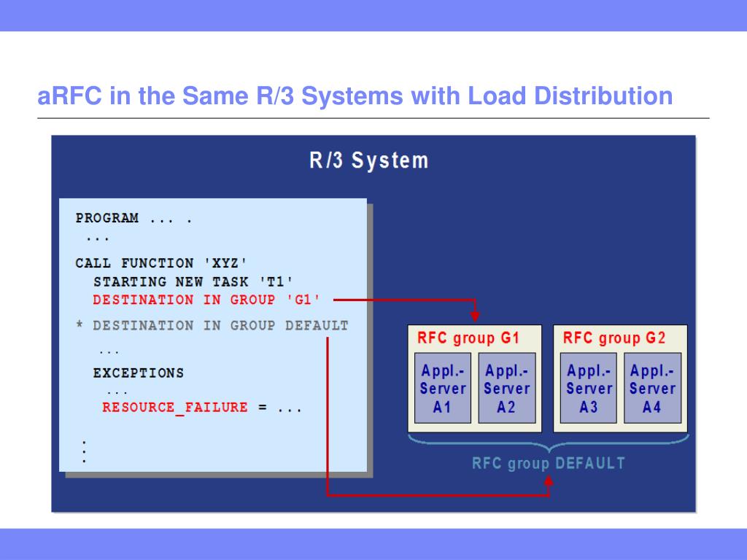Click the 'RFC group G1' label

tap(468, 338)
